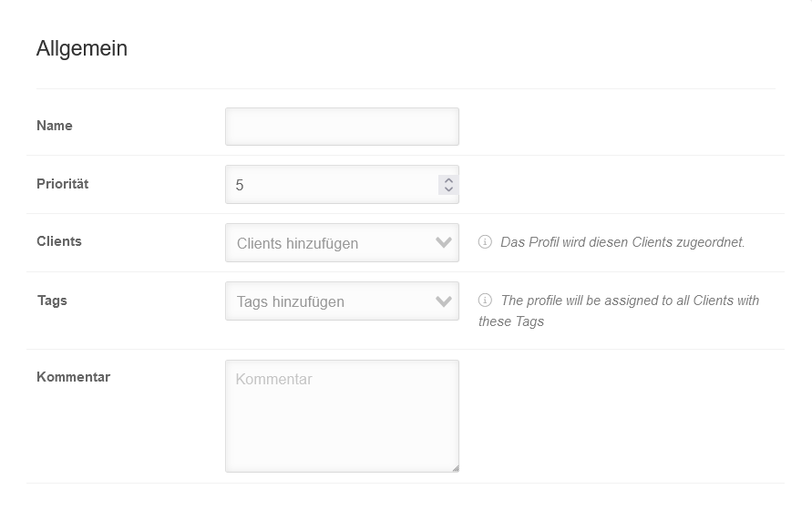Click the 'Das Profil wird diesen Clients zugeordnet' hint
This screenshot has height=520, width=812.
pos(622,242)
